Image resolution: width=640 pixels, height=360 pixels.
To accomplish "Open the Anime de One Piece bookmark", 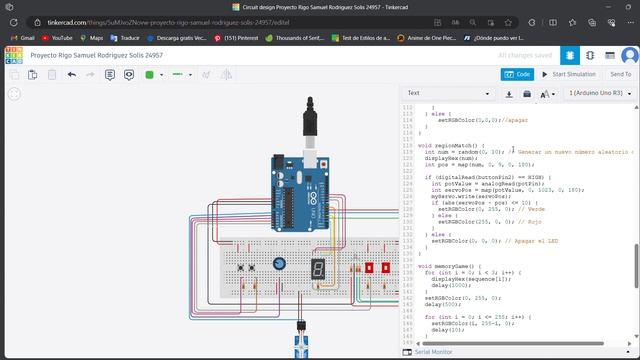I will [427, 38].
